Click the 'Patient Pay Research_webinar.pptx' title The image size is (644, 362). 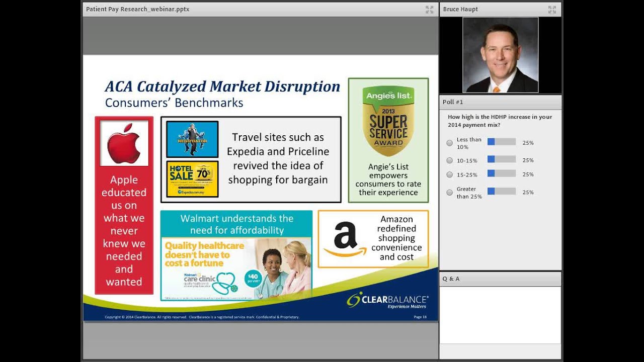click(138, 10)
